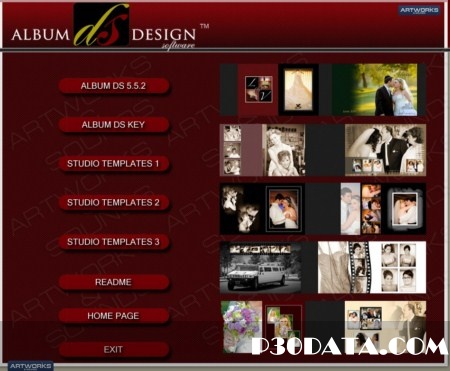Launch the ALBUM DS 5.5.2 installer button
The image size is (450, 371).
[x=113, y=86]
